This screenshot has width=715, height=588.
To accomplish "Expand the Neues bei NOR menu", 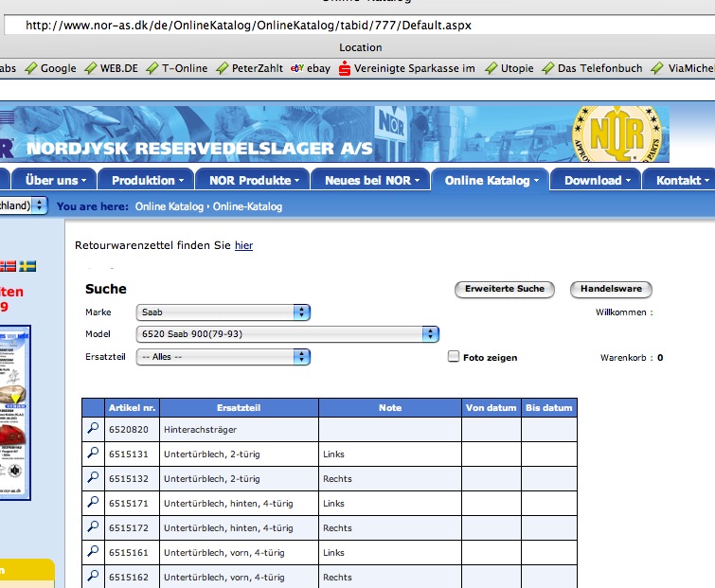I will (370, 181).
